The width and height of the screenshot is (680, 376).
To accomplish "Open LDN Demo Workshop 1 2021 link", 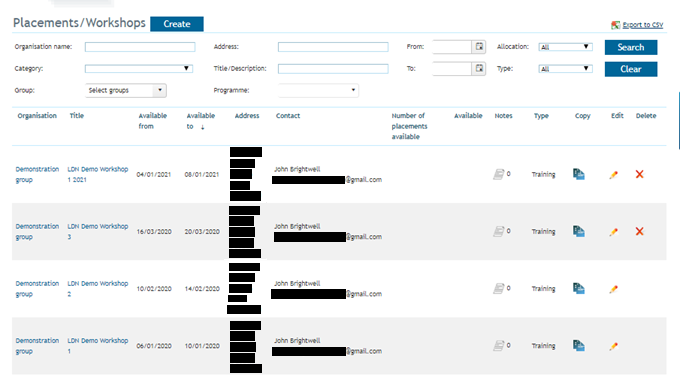I will [98, 174].
